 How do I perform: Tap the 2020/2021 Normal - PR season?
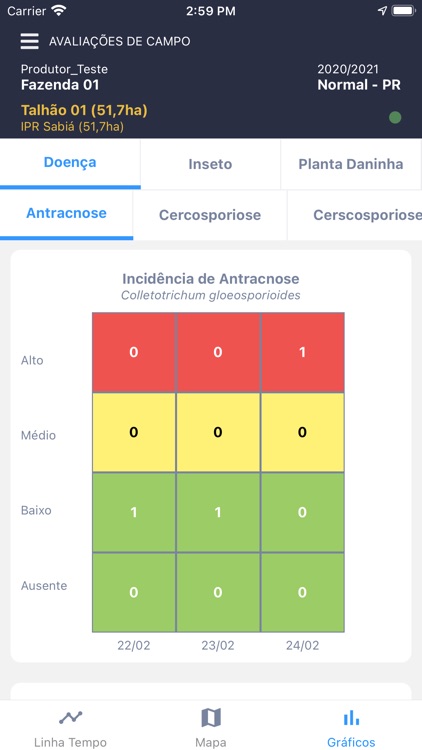359,78
